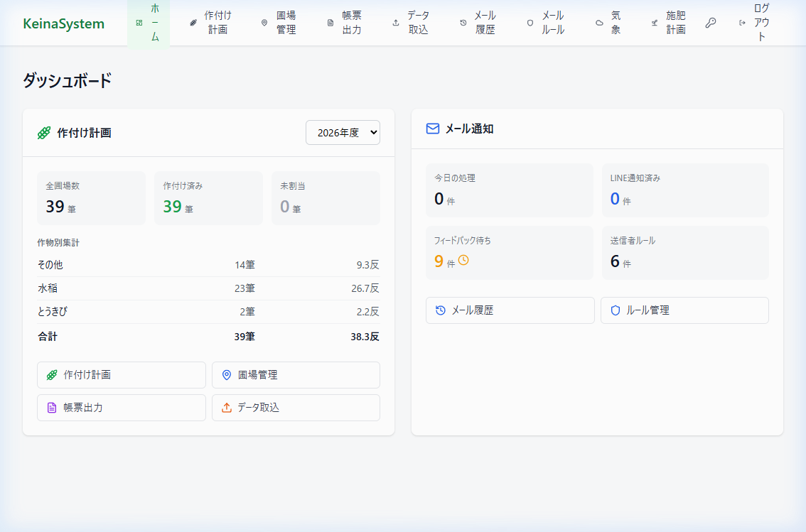Select the 水稲 row in crop summary
Screen dimensions: 806x532
(208, 288)
